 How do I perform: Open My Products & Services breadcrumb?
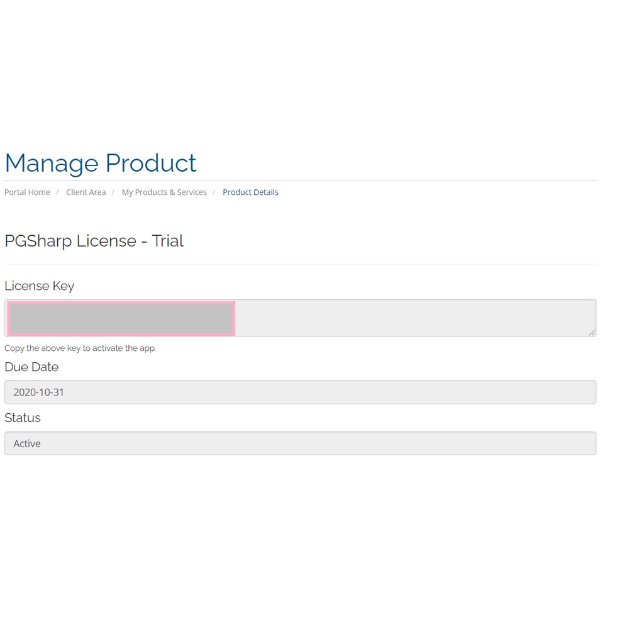tap(164, 192)
